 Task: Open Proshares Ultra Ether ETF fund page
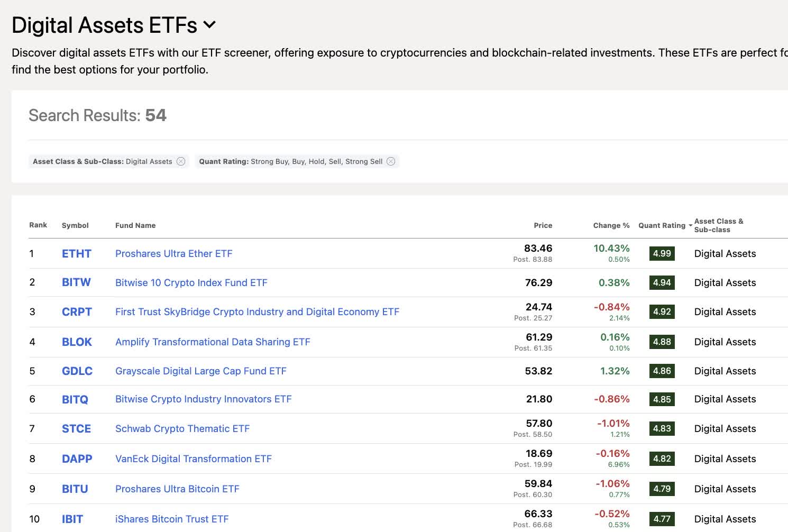coord(173,253)
